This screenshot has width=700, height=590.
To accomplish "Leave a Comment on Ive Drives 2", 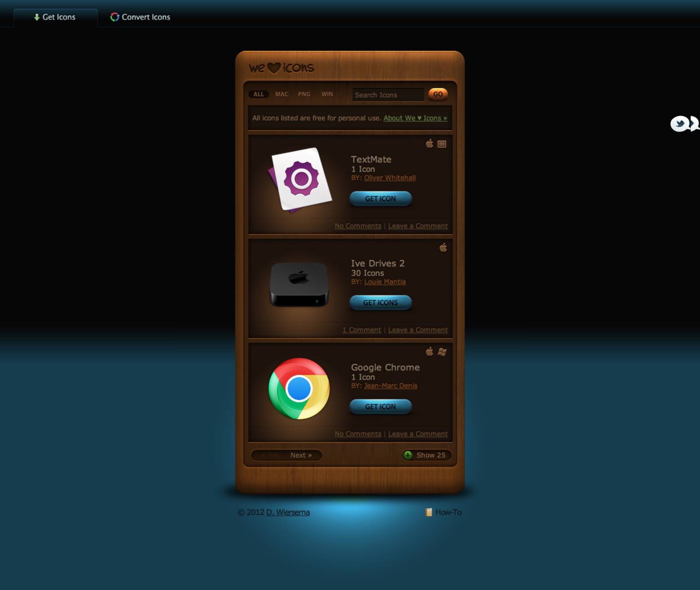I will point(418,330).
